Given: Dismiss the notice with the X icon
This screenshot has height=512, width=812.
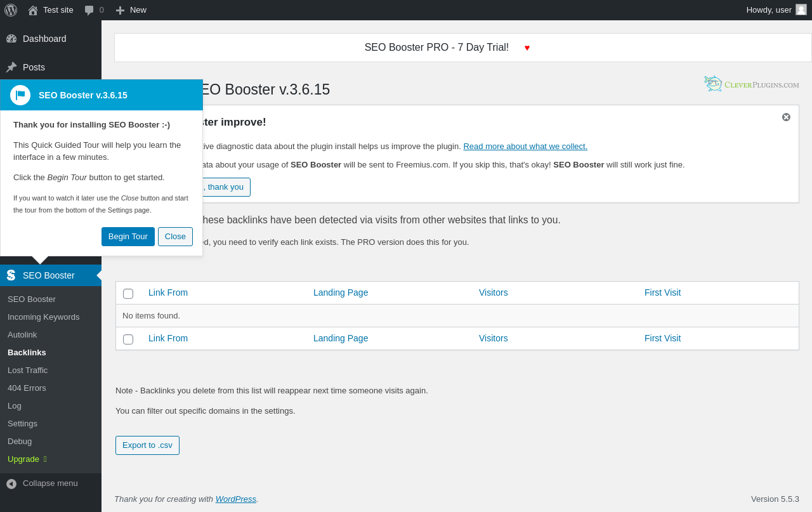Looking at the screenshot, I should (x=787, y=117).
